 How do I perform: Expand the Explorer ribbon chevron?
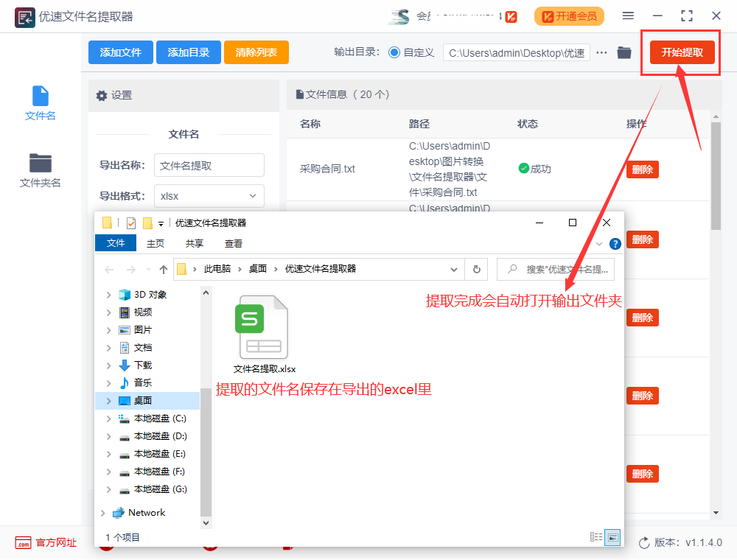click(x=598, y=244)
